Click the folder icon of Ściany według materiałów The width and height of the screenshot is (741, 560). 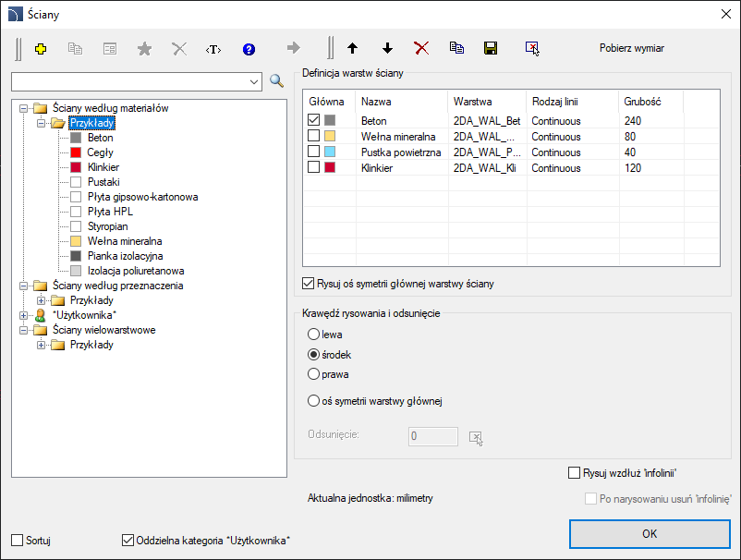coord(40,108)
